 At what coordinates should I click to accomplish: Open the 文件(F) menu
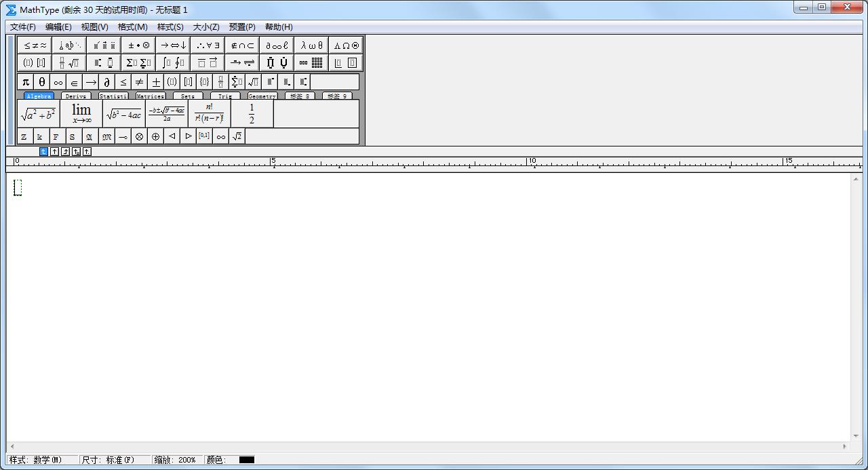(x=23, y=27)
